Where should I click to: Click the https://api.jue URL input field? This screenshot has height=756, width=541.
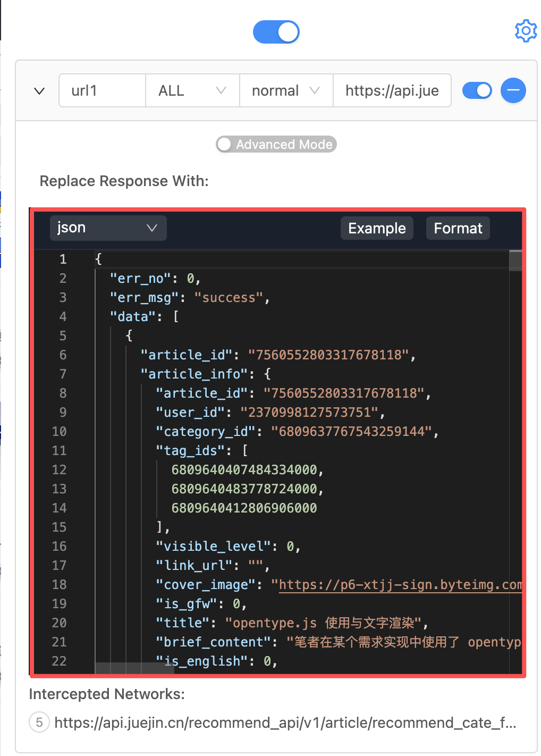coord(392,91)
